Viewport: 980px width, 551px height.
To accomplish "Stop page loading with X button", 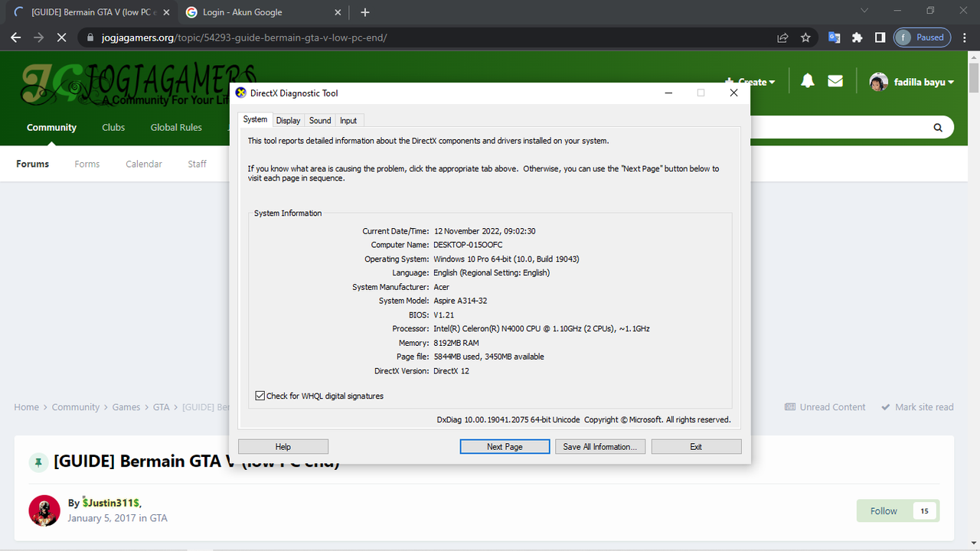I will (x=61, y=37).
